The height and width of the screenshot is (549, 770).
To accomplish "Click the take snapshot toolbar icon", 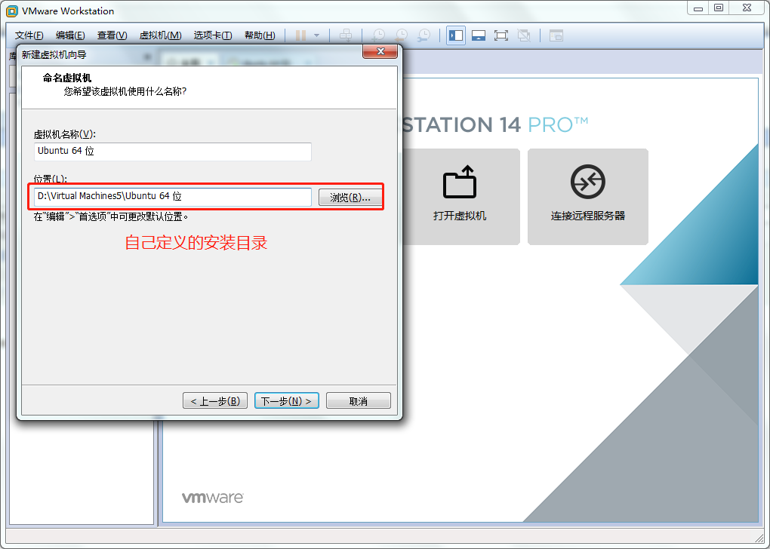I will (378, 35).
